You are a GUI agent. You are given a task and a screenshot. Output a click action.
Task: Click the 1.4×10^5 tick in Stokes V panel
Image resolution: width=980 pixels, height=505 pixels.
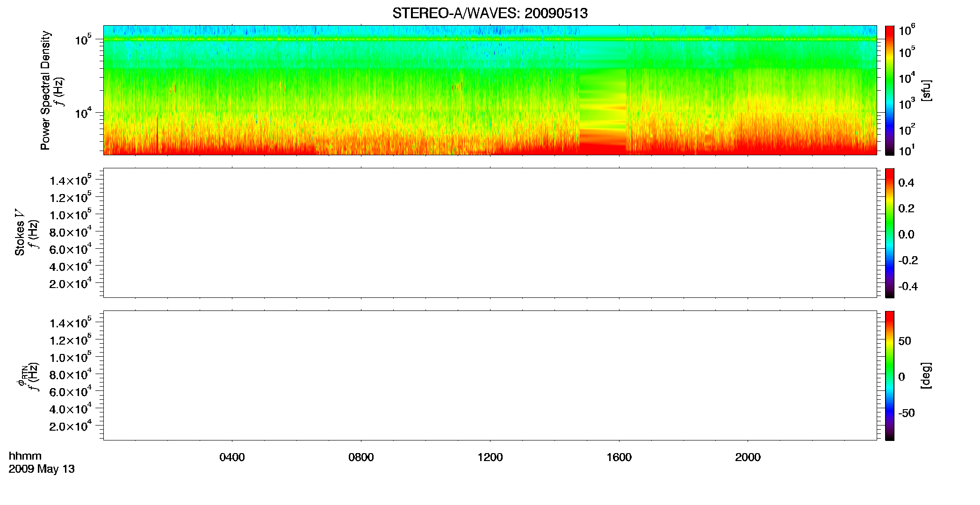coord(71,180)
